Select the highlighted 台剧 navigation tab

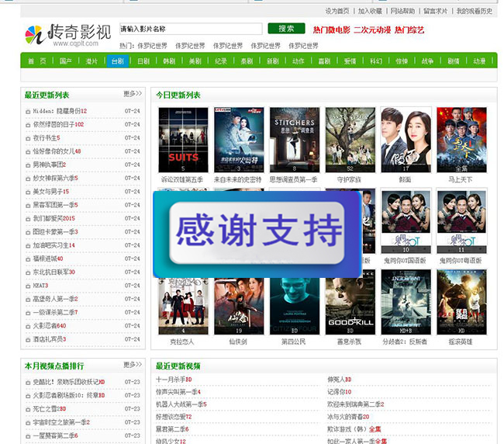tap(118, 61)
